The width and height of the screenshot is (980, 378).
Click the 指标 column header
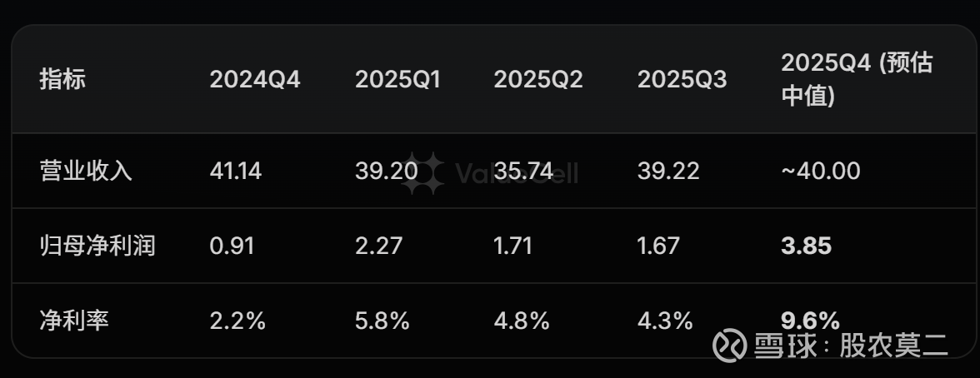pyautogui.click(x=62, y=80)
